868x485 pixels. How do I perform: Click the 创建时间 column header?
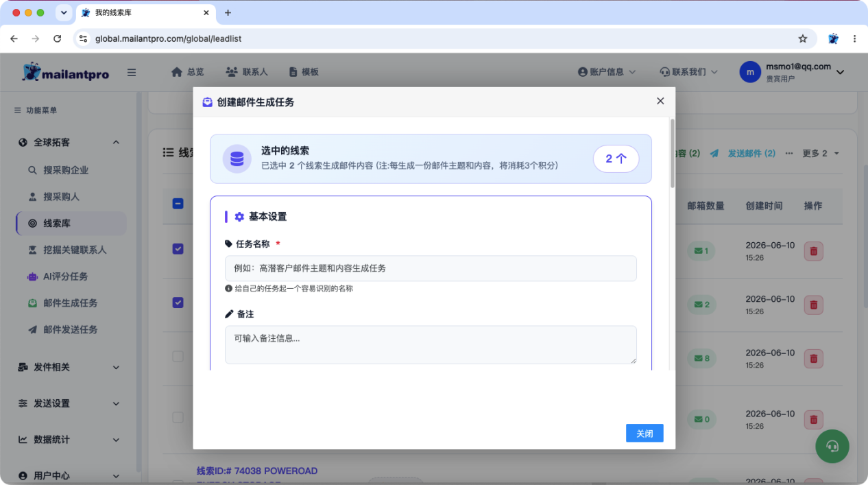(x=764, y=206)
